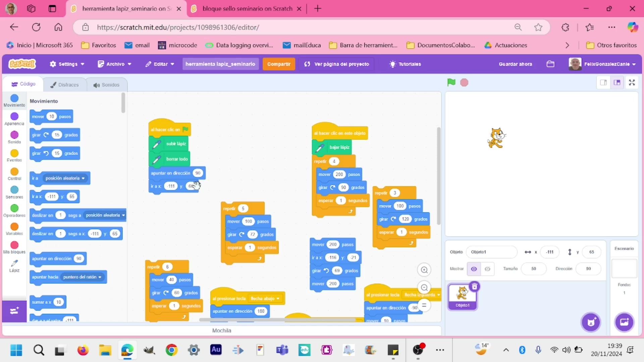This screenshot has width=644, height=362.
Task: Start the project with the green flag
Action: (451, 82)
